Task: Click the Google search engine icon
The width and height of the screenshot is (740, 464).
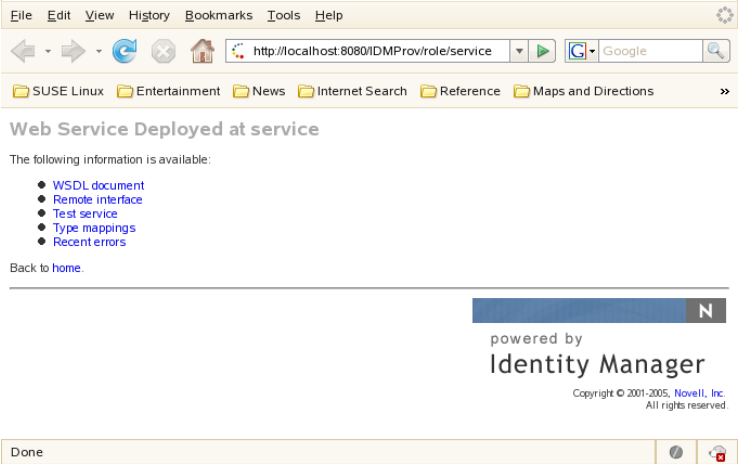Action: coord(577,51)
